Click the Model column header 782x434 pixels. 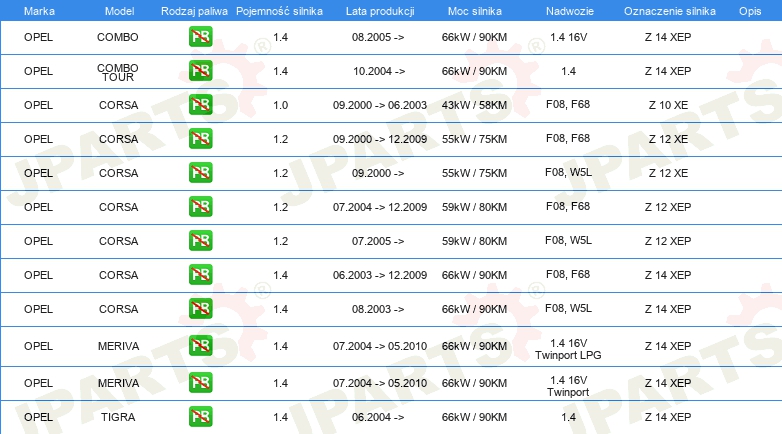tap(119, 11)
